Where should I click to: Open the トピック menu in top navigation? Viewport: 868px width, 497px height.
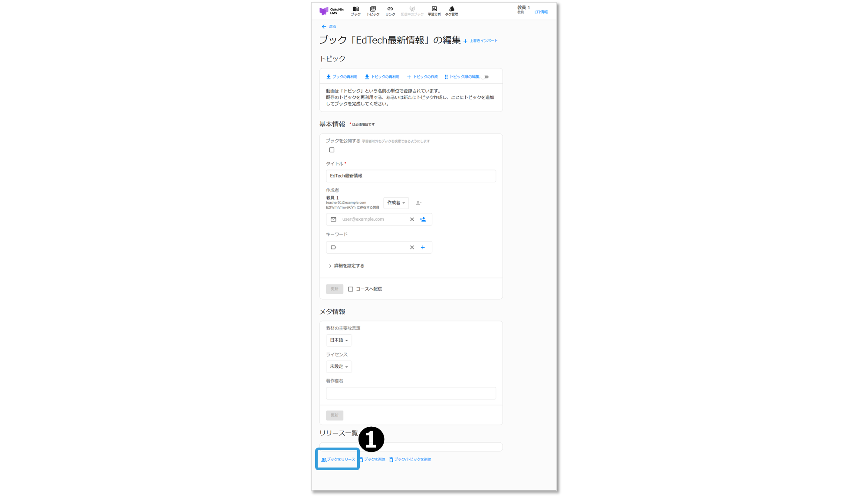[373, 11]
